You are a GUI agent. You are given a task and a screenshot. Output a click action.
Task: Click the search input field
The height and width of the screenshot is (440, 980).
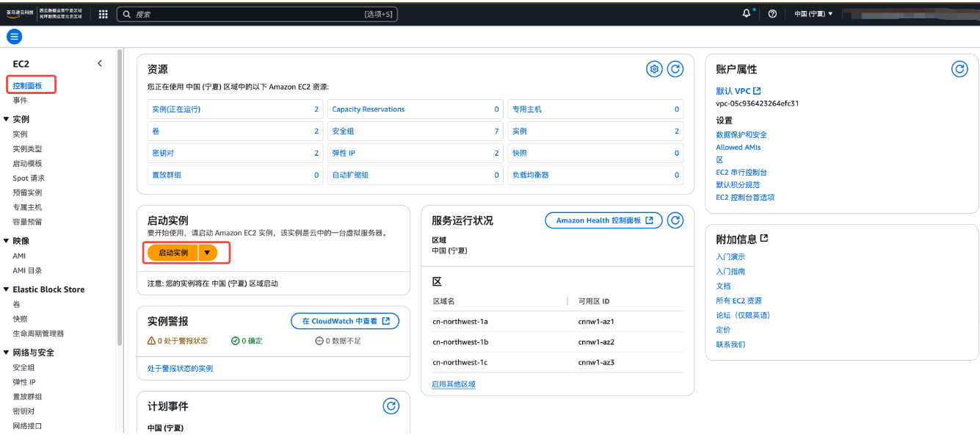257,14
